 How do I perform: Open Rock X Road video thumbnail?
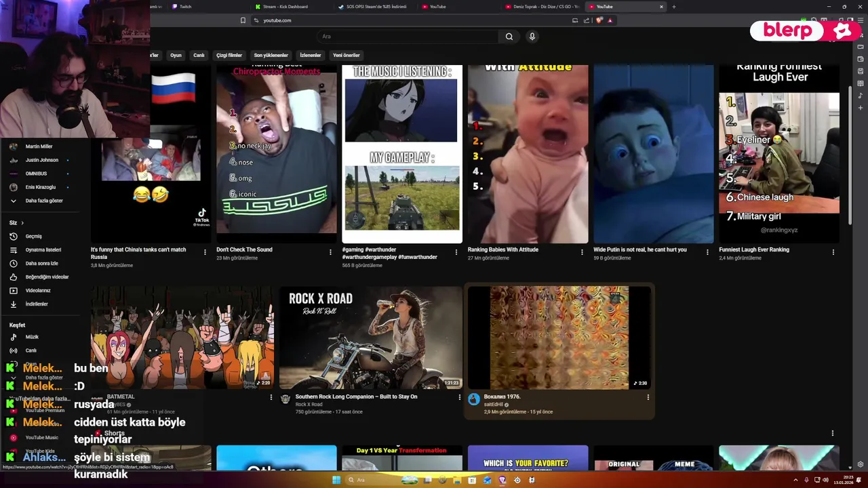coord(370,338)
